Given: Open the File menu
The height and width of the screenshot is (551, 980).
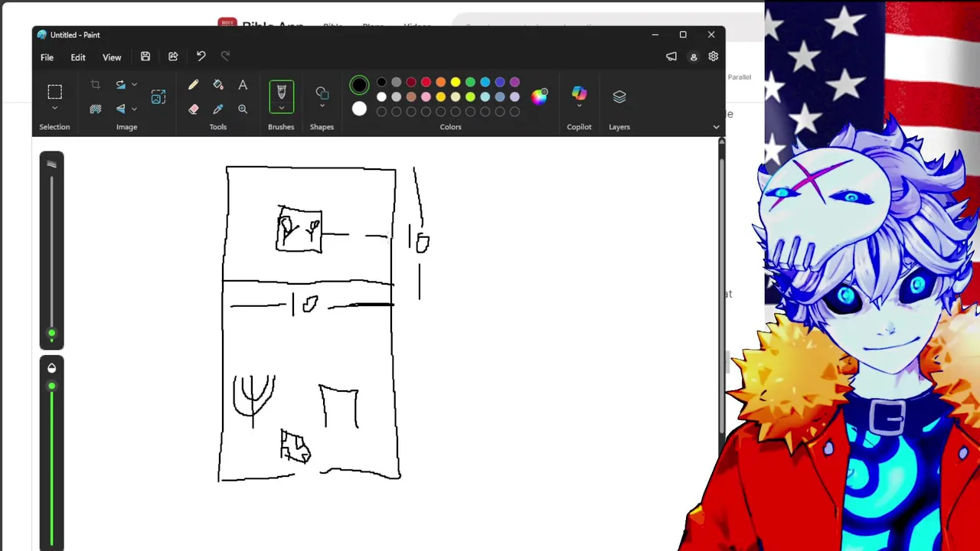Looking at the screenshot, I should (x=47, y=57).
